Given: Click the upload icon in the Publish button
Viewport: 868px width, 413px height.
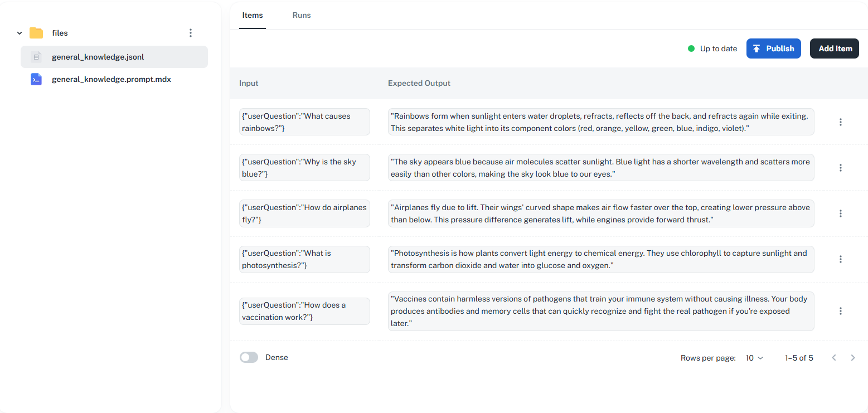Looking at the screenshot, I should pyautogui.click(x=757, y=48).
